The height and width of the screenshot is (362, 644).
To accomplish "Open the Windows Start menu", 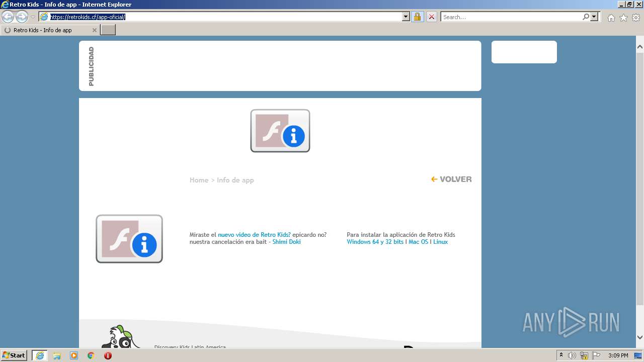I will click(x=14, y=355).
